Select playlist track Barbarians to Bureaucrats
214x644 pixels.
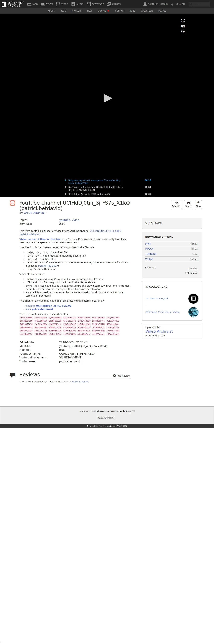pyautogui.click(x=95, y=188)
